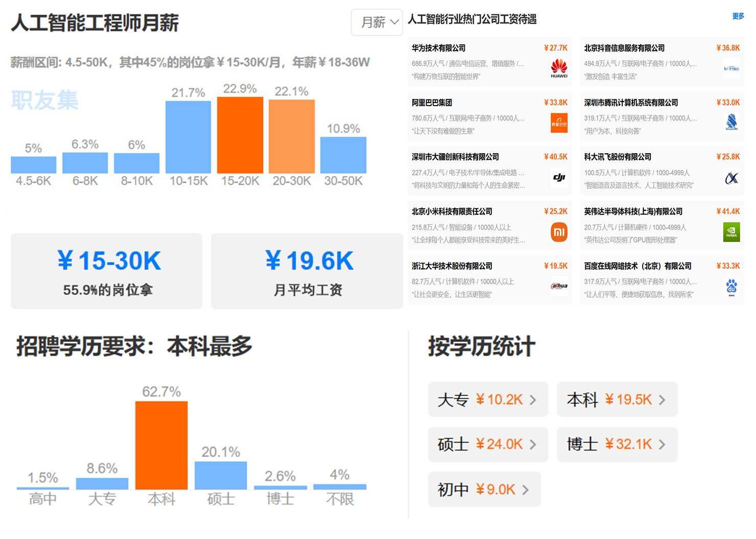Screen dimensions: 756x539
Task: Expand the 硕士 ¥24.0K salary entry
Action: [x=488, y=444]
